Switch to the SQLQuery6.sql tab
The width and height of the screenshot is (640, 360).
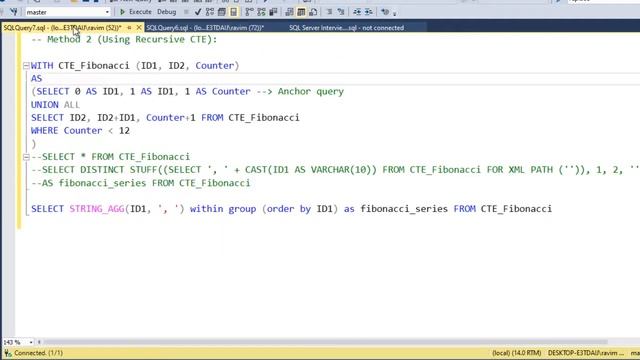pos(205,28)
